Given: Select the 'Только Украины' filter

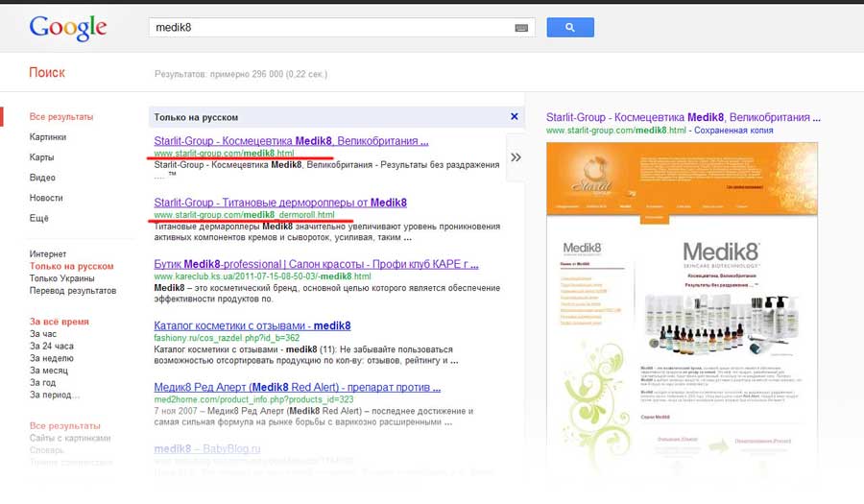Looking at the screenshot, I should [x=61, y=278].
